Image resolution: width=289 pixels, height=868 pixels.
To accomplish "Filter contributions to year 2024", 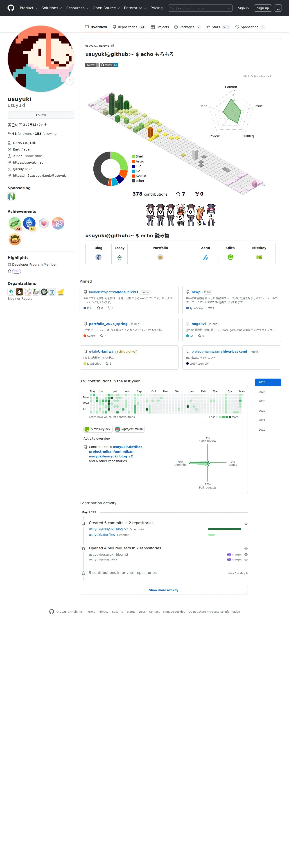I will 268,392.
